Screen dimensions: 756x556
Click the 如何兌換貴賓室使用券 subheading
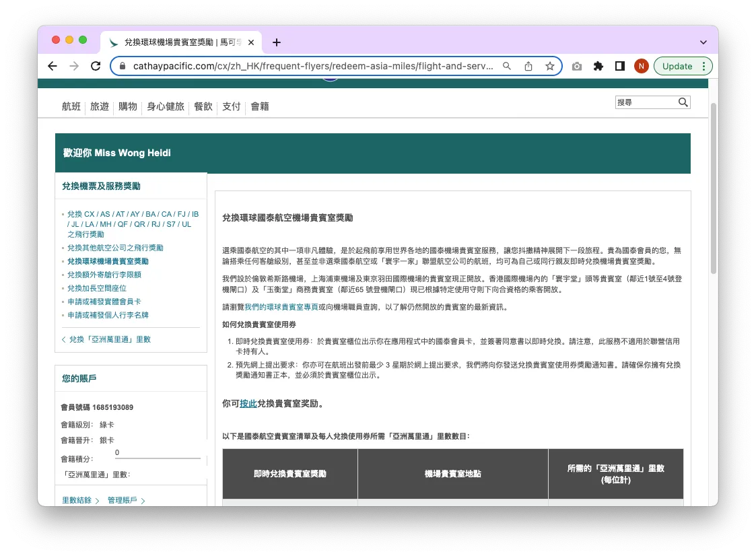[x=259, y=324]
